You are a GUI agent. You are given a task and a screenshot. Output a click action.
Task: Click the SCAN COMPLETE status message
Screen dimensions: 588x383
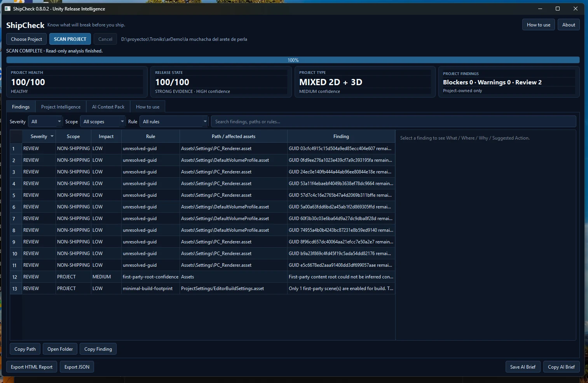pos(54,51)
